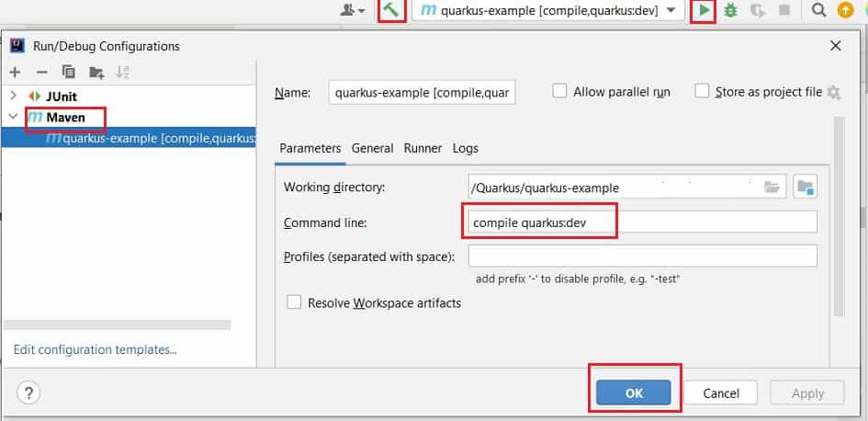Add a new configuration with the plus icon

(15, 72)
